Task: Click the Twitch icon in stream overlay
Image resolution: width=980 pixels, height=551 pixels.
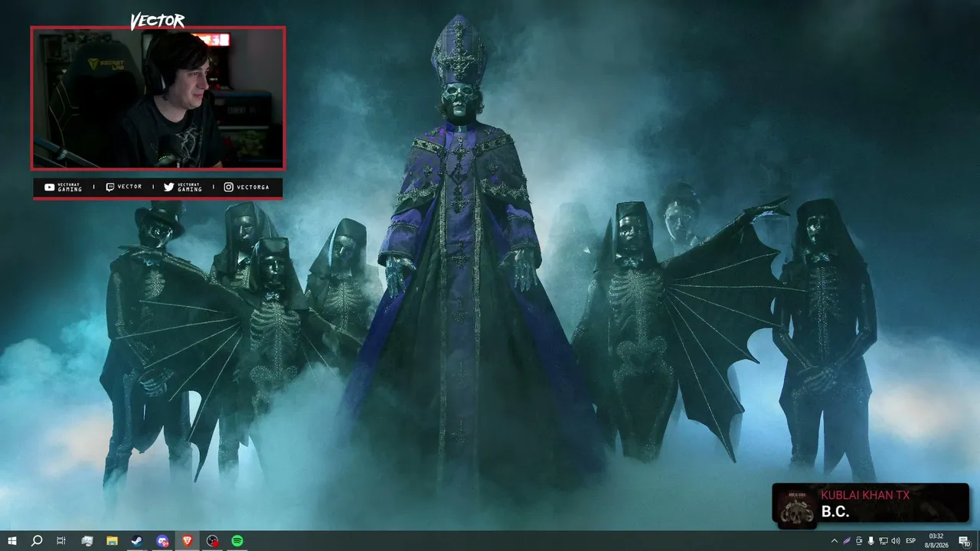Action: [x=110, y=187]
